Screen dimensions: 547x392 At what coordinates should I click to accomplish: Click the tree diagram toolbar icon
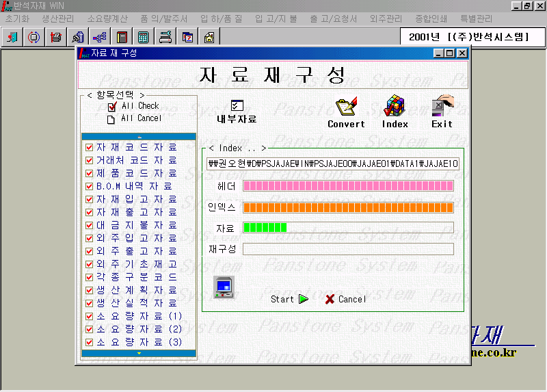(99, 37)
